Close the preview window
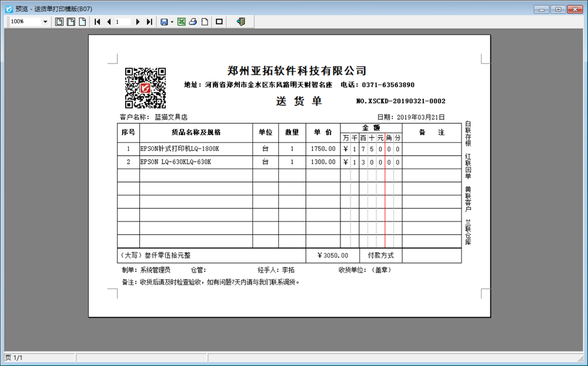 (574, 9)
